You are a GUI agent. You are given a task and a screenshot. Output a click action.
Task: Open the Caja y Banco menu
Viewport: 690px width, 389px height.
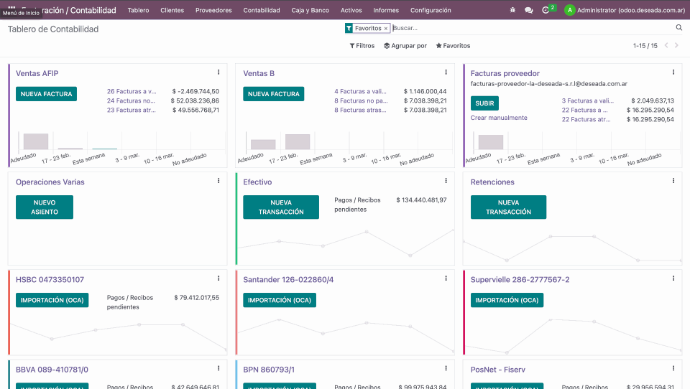310,10
